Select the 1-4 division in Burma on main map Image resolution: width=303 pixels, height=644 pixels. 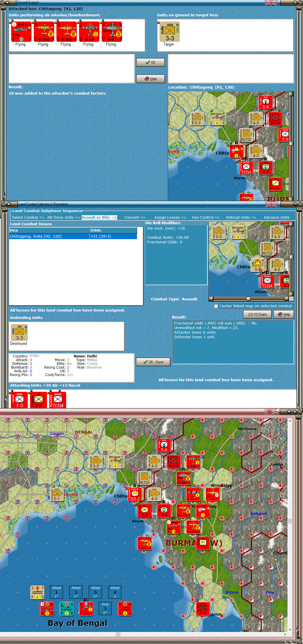pos(203,543)
